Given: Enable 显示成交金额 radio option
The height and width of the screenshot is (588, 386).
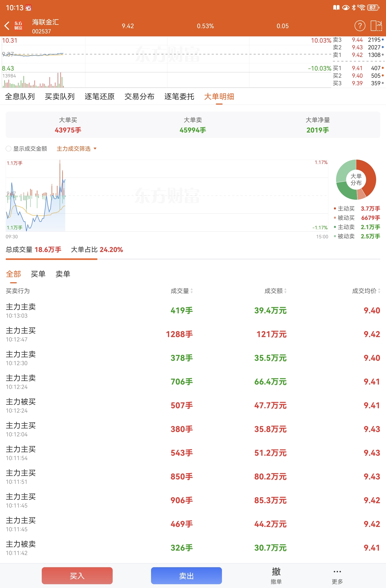Looking at the screenshot, I should [x=9, y=149].
